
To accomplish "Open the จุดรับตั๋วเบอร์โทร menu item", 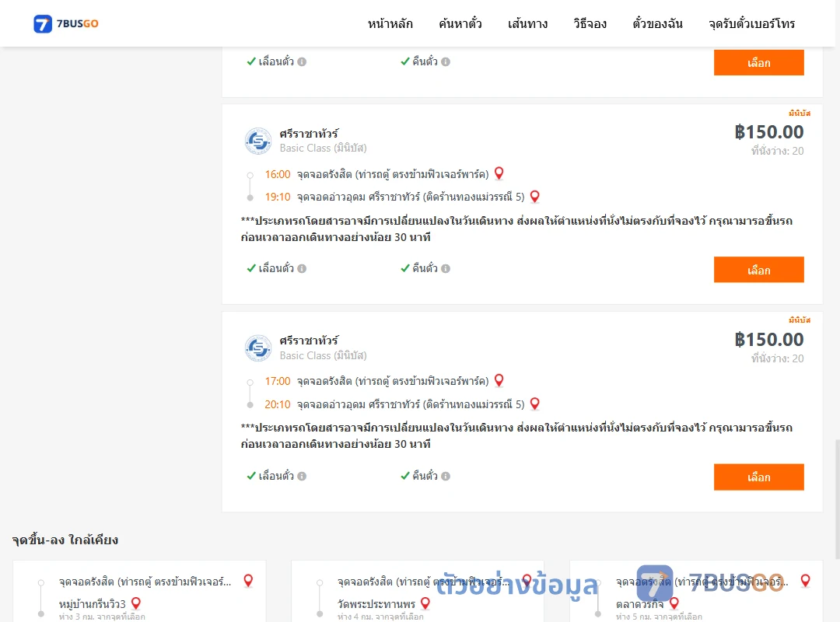I will pyautogui.click(x=751, y=23).
